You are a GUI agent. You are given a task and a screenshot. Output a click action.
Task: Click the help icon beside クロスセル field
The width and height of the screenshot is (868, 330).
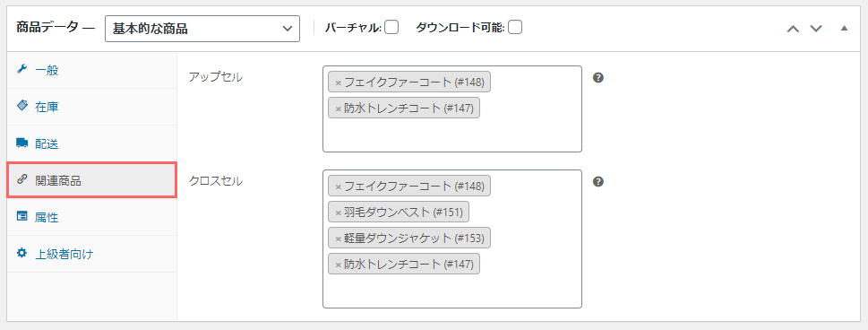[597, 181]
